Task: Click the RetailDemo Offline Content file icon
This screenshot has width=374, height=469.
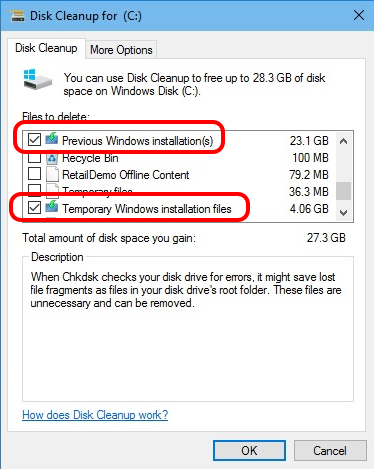Action: 52,174
